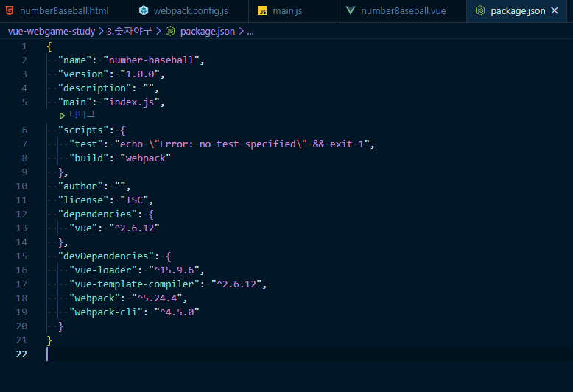Image resolution: width=573 pixels, height=392 pixels.
Task: Click the echo Error test script string
Action: (x=242, y=144)
